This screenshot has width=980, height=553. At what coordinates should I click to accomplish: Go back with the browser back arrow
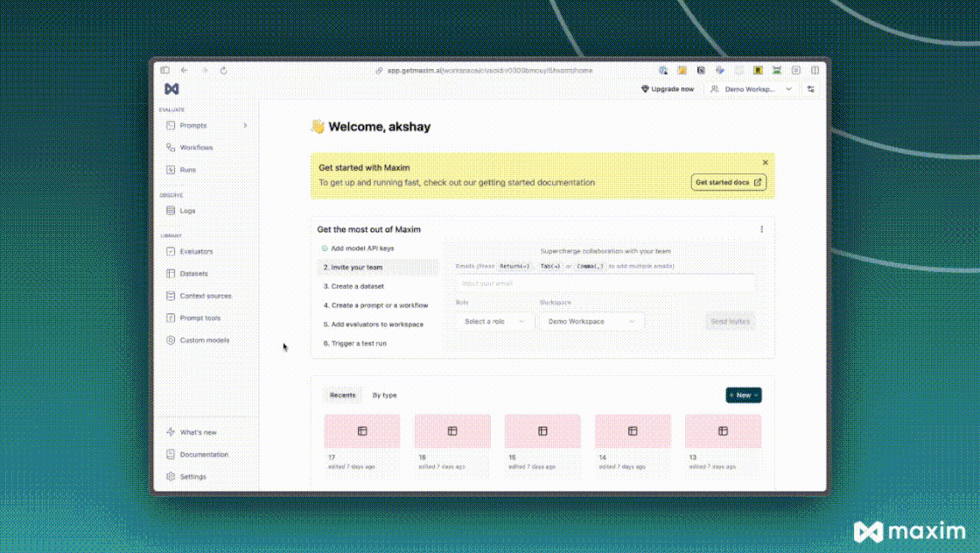(x=185, y=71)
